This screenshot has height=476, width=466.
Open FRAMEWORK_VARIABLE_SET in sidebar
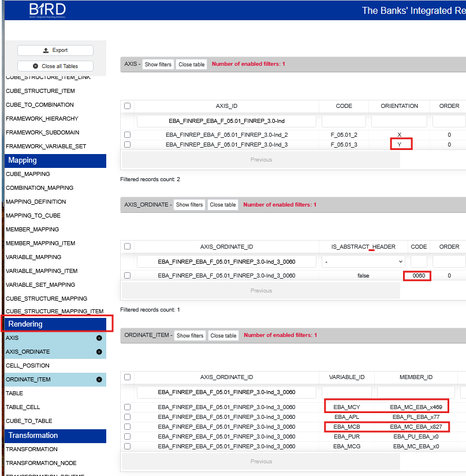[x=46, y=147]
